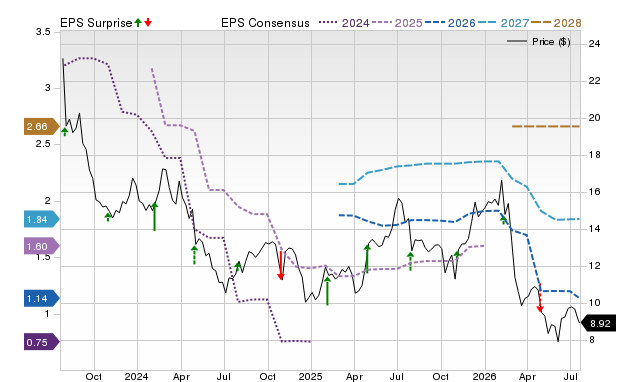Image resolution: width=640 pixels, height=382 pixels.
Task: Click the 2026 x-axis label
Action: pos(484,376)
